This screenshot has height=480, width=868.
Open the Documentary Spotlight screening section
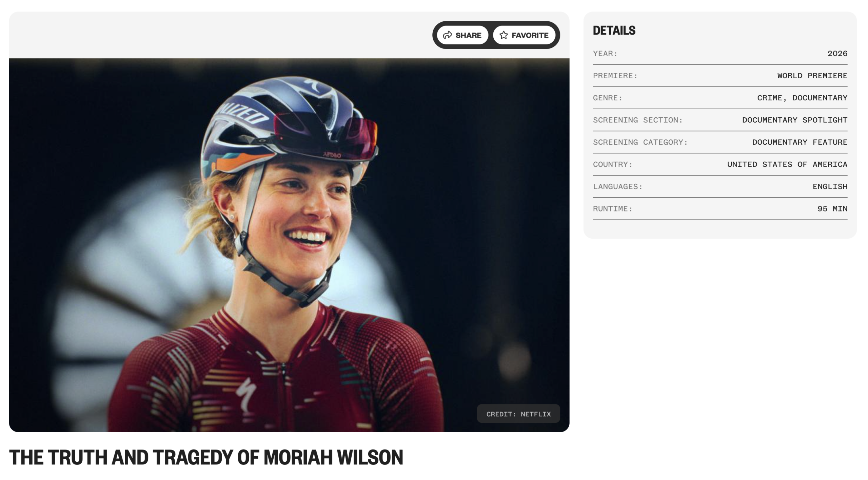coord(795,120)
